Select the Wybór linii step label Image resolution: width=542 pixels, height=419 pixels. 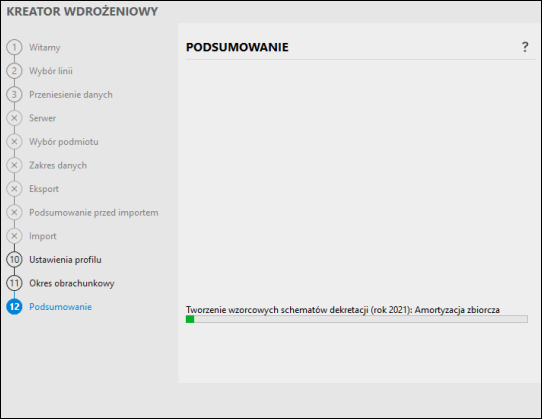[51, 71]
